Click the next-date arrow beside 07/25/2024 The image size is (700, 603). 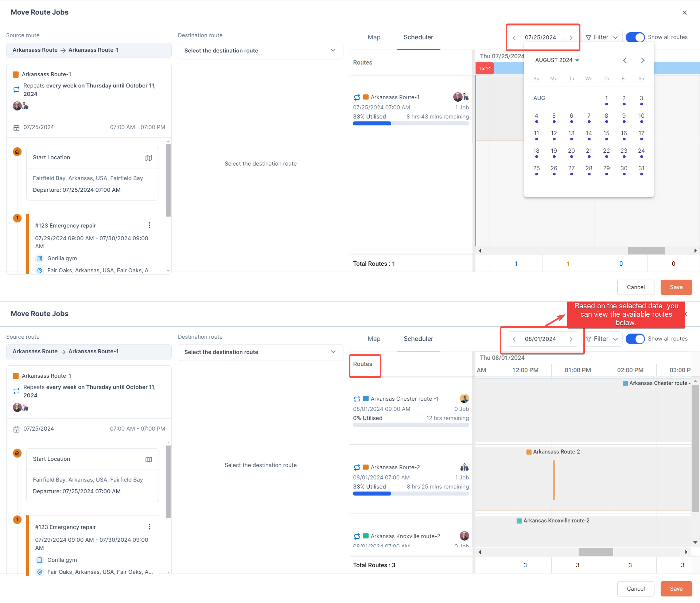tap(571, 38)
